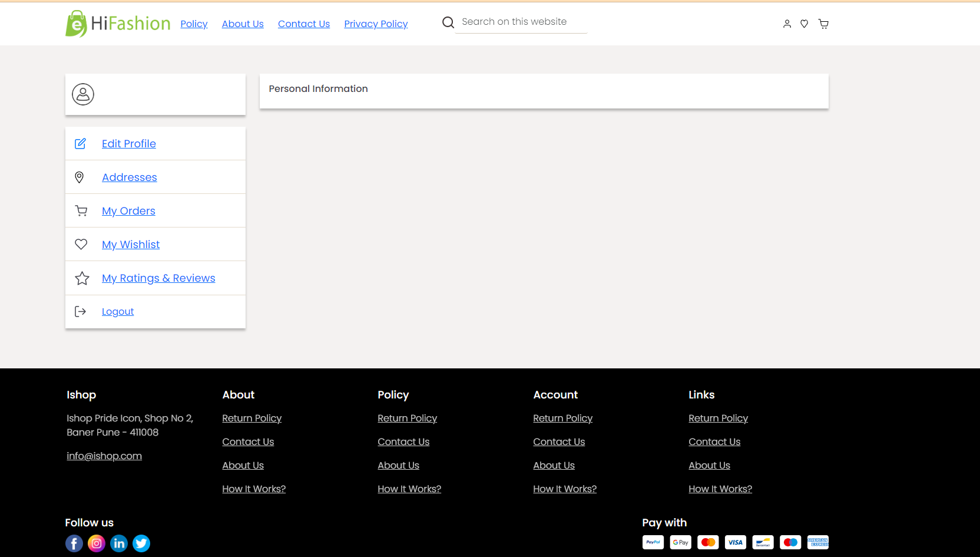Open My Wishlist in the sidebar
Viewport: 980px width, 557px height.
point(131,244)
